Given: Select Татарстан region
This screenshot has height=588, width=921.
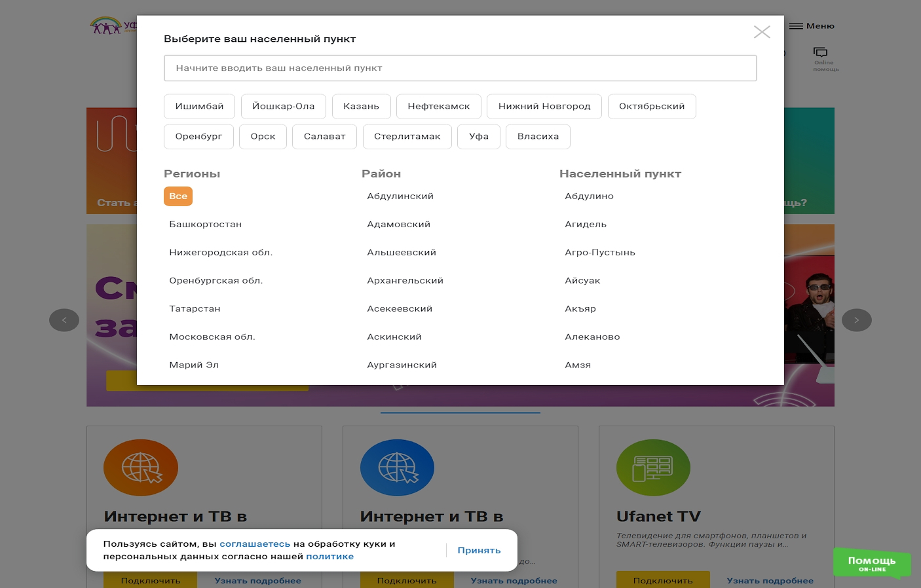Looking at the screenshot, I should (195, 308).
